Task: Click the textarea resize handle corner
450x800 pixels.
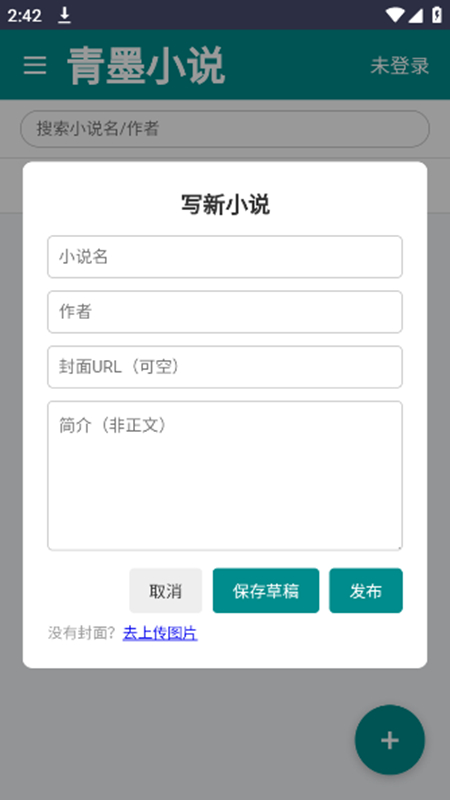Action: click(398, 546)
